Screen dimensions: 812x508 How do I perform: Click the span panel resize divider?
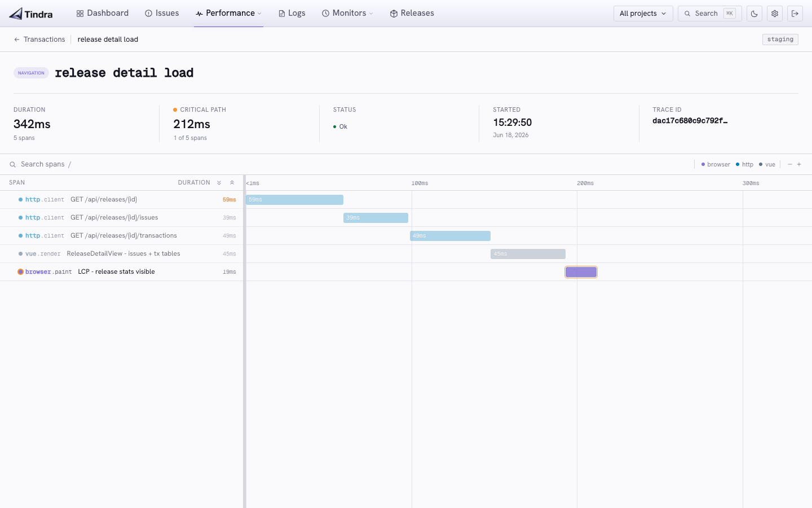pos(245,341)
